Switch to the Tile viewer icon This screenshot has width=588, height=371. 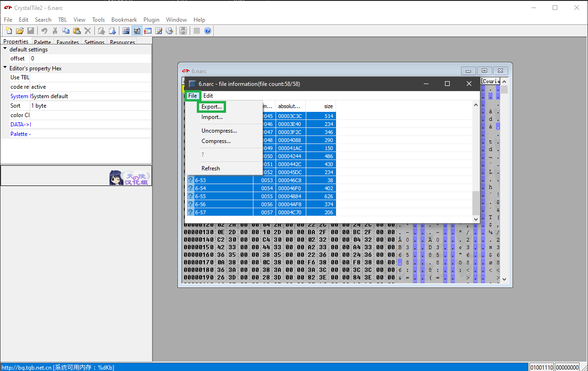click(x=126, y=31)
